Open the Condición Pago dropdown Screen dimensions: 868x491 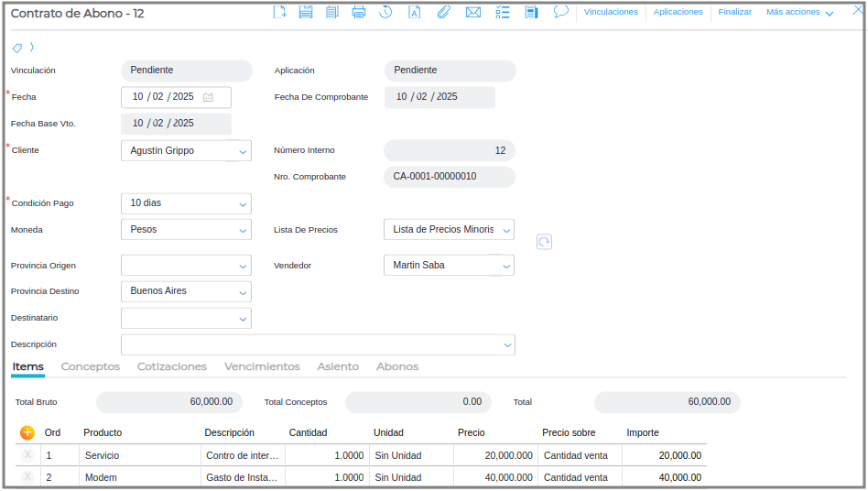tap(243, 203)
